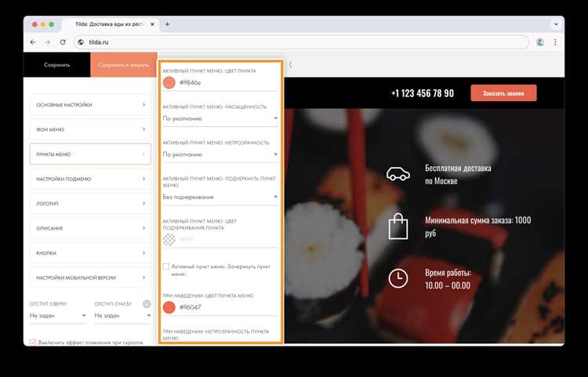
Task: Open Основные настройки section
Action: tap(90, 105)
